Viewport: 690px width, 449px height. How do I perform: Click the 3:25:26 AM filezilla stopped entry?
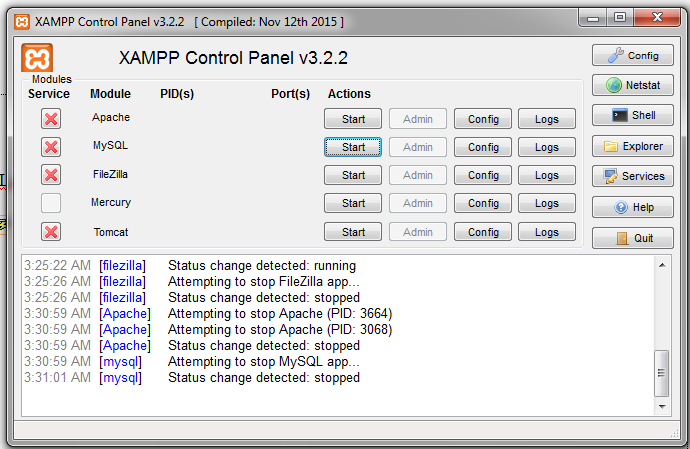[x=192, y=298]
